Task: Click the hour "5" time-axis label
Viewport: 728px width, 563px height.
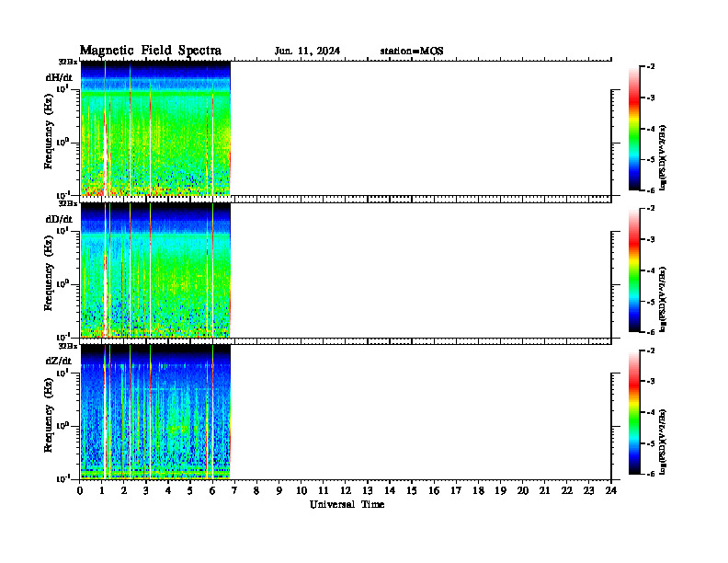Action: pyautogui.click(x=190, y=491)
